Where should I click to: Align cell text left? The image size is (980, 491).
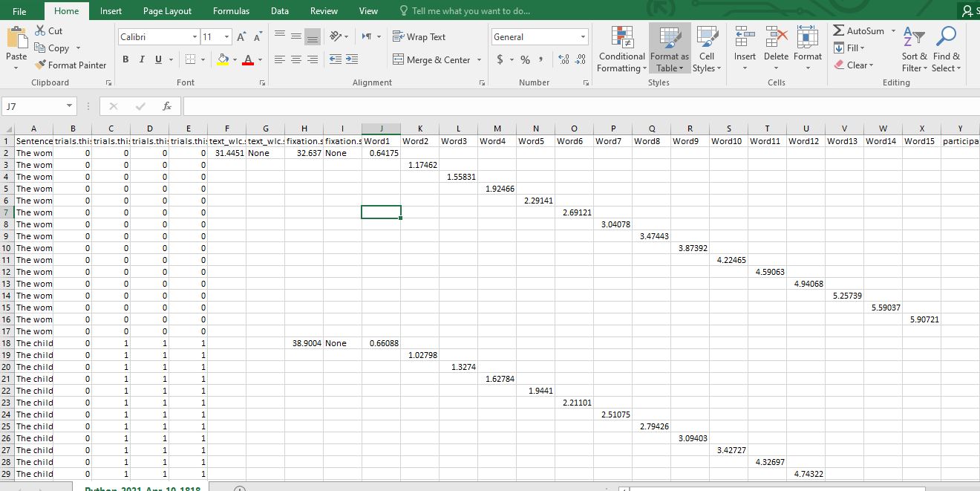pos(280,60)
